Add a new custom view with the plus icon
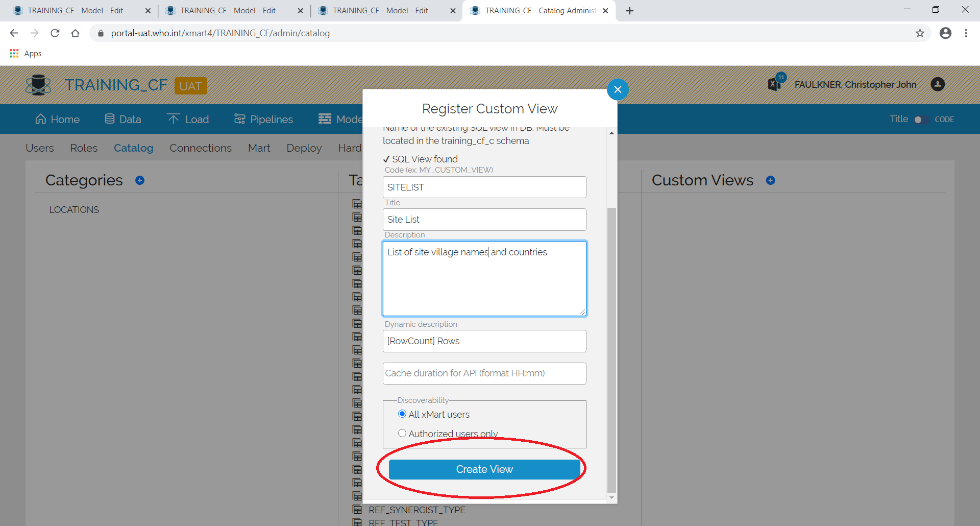This screenshot has width=980, height=526. tap(771, 180)
